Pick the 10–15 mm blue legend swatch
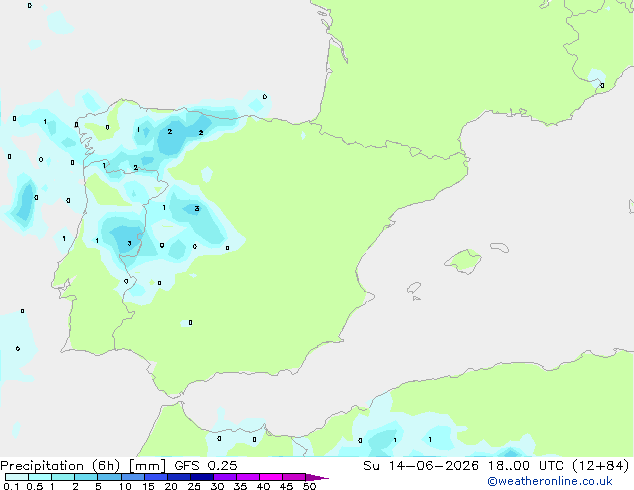 coord(133,477)
